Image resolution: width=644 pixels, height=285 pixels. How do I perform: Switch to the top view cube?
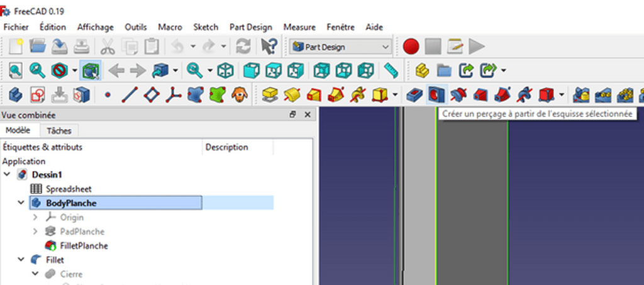pyautogui.click(x=274, y=71)
